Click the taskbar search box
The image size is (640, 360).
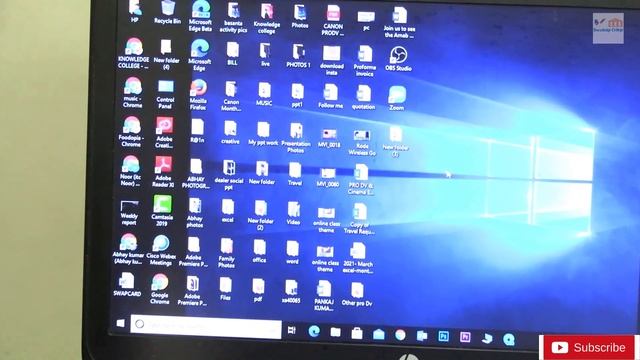tap(206, 326)
